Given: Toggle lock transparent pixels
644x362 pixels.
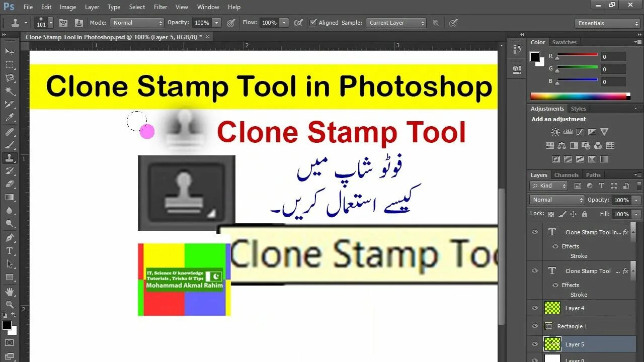Looking at the screenshot, I should tap(551, 214).
